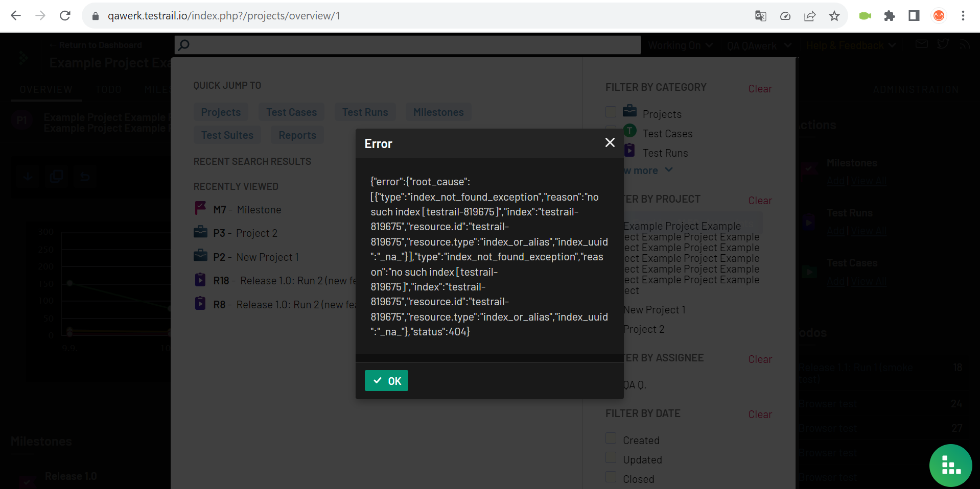Screen dimensions: 980x489
Task: Clear the Filter by Category section
Action: click(760, 89)
